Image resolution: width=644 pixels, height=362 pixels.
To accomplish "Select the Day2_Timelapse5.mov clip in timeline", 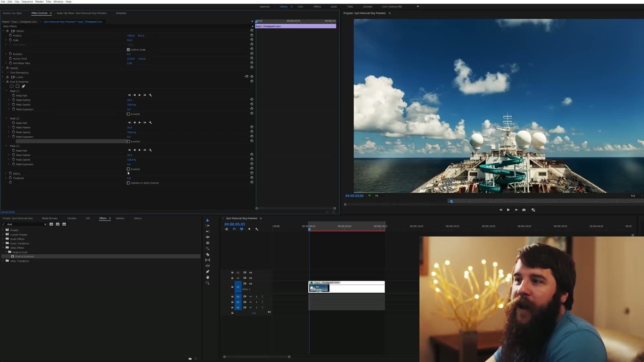I will tap(347, 287).
